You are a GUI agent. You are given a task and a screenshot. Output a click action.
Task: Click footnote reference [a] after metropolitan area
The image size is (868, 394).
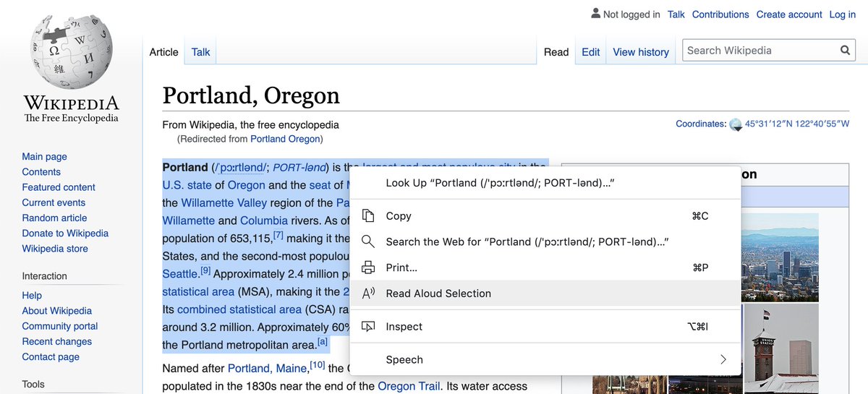[323, 342]
